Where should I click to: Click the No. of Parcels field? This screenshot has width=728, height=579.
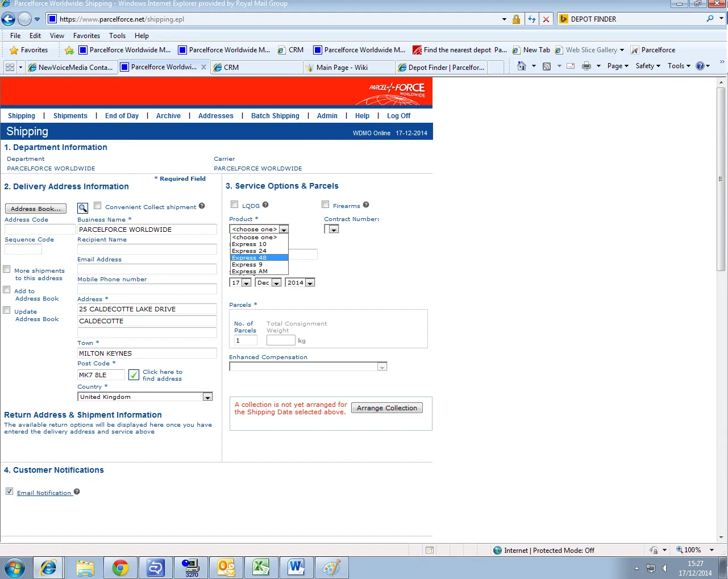[246, 340]
